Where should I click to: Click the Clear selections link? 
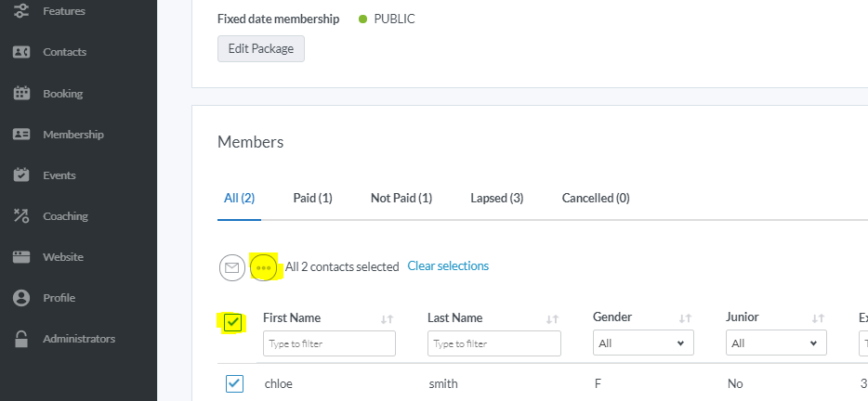pyautogui.click(x=448, y=266)
